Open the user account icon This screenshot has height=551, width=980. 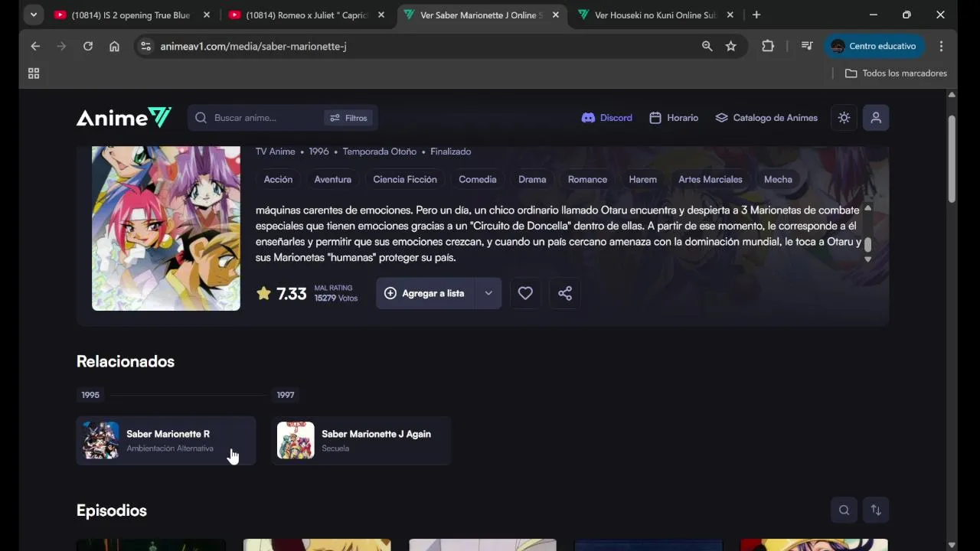point(876,118)
